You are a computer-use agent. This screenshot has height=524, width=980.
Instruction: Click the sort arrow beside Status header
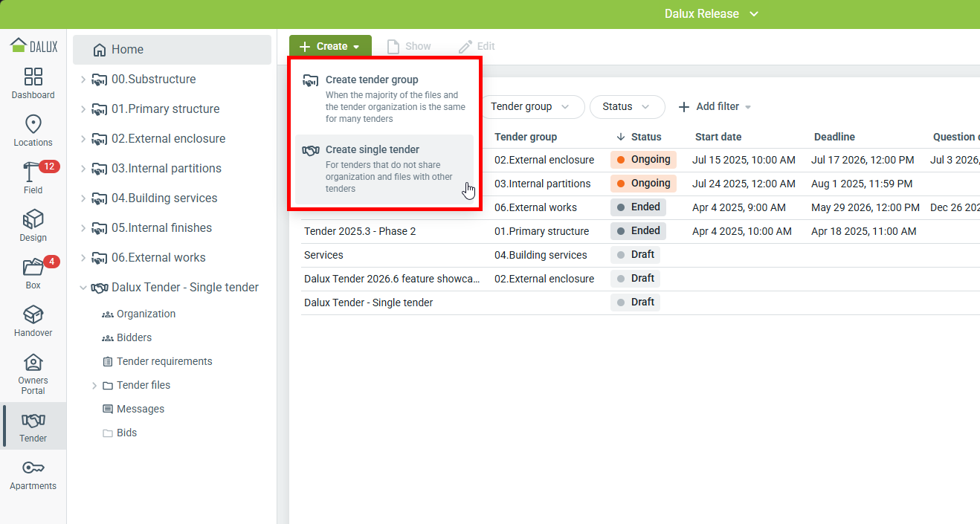621,137
